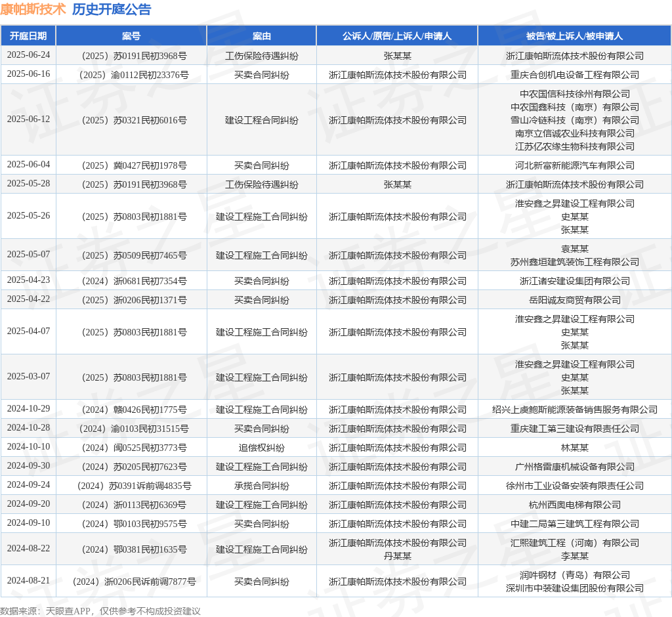This screenshot has height=617, width=672.
Task: Open case number (2025)渝0112民初23376号
Action: [131, 75]
